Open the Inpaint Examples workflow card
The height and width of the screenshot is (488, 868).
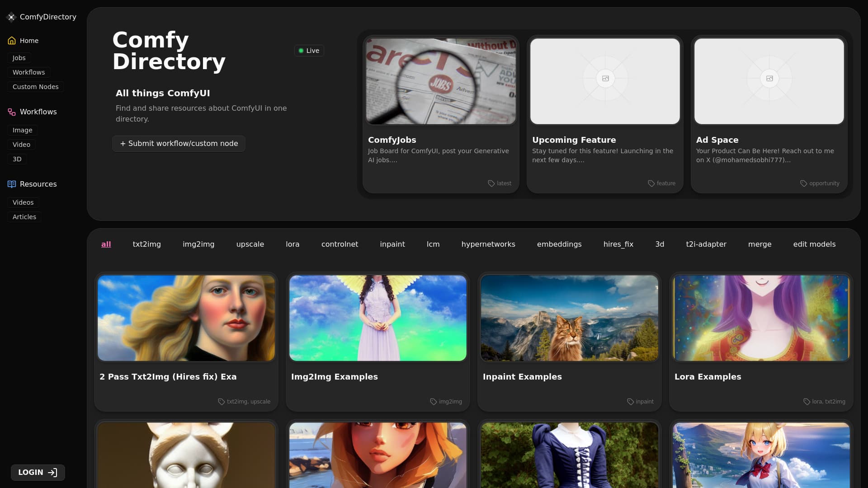click(x=569, y=341)
